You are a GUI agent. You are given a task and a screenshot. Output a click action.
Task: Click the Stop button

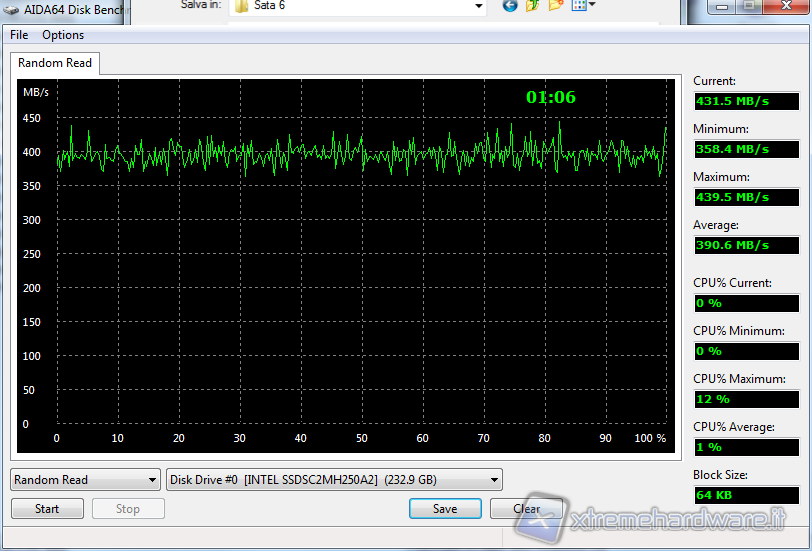(128, 508)
